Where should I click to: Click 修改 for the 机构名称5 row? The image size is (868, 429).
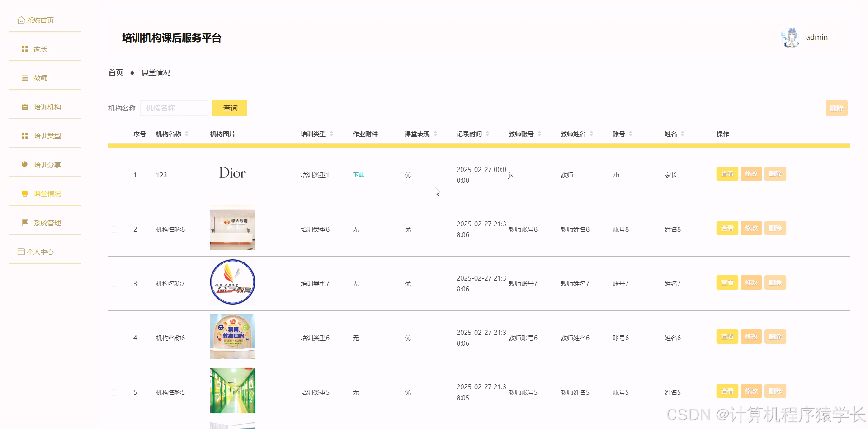(x=751, y=391)
